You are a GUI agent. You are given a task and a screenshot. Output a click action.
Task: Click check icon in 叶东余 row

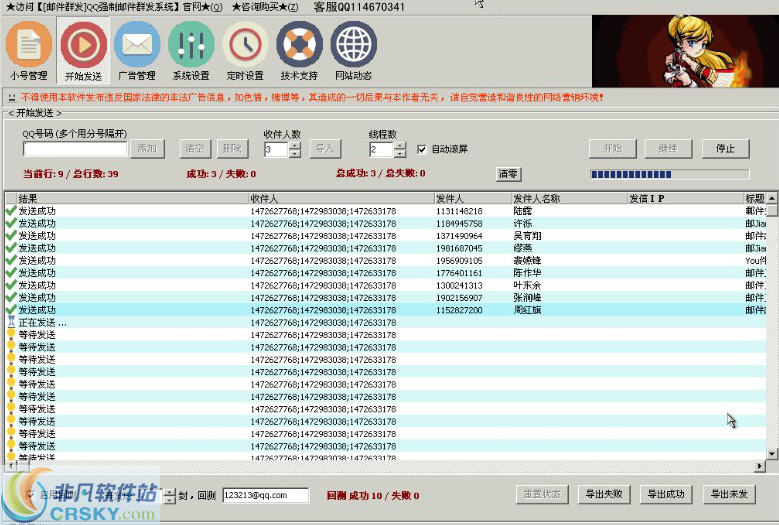click(11, 285)
